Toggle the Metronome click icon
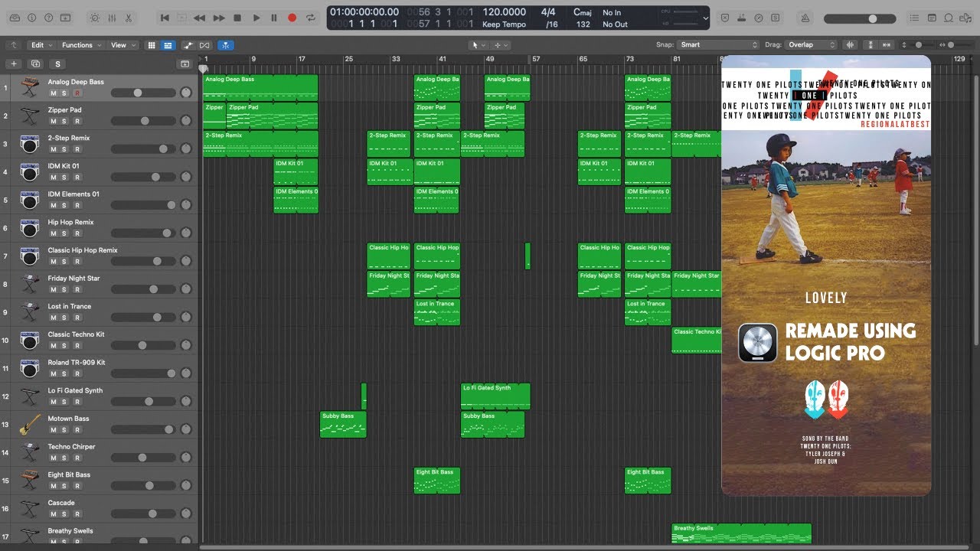980x551 pixels. pos(805,18)
